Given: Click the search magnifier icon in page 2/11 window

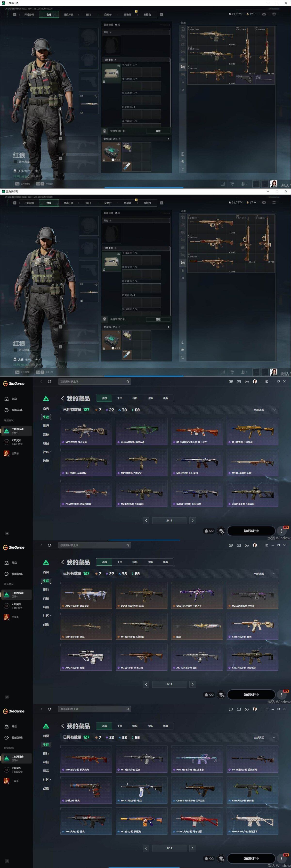Looking at the screenshot, I should (128, 381).
